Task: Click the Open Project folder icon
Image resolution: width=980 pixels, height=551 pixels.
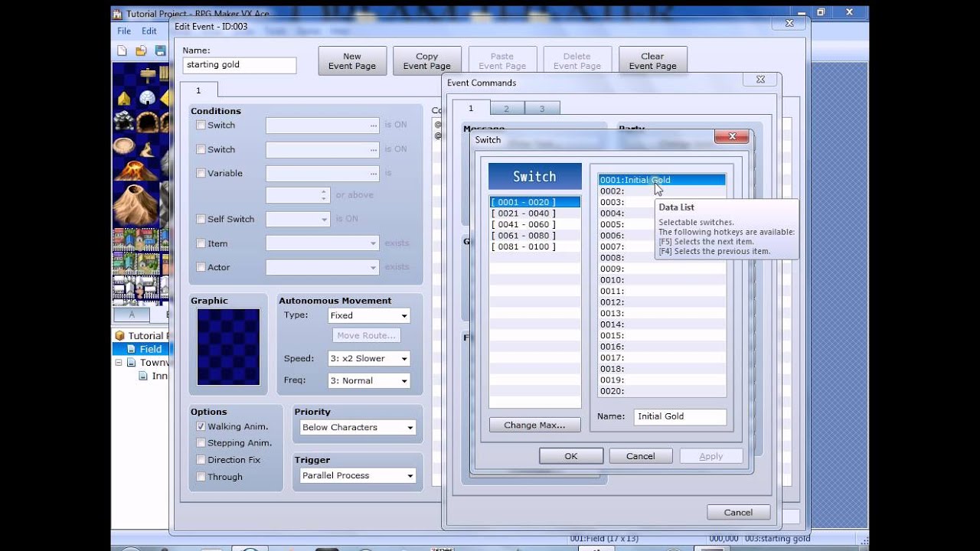Action: point(141,51)
